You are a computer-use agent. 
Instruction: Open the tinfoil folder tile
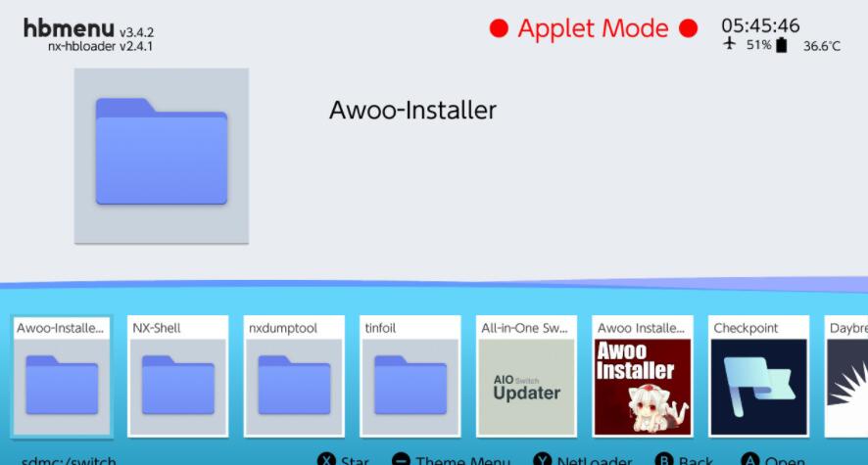click(x=410, y=377)
